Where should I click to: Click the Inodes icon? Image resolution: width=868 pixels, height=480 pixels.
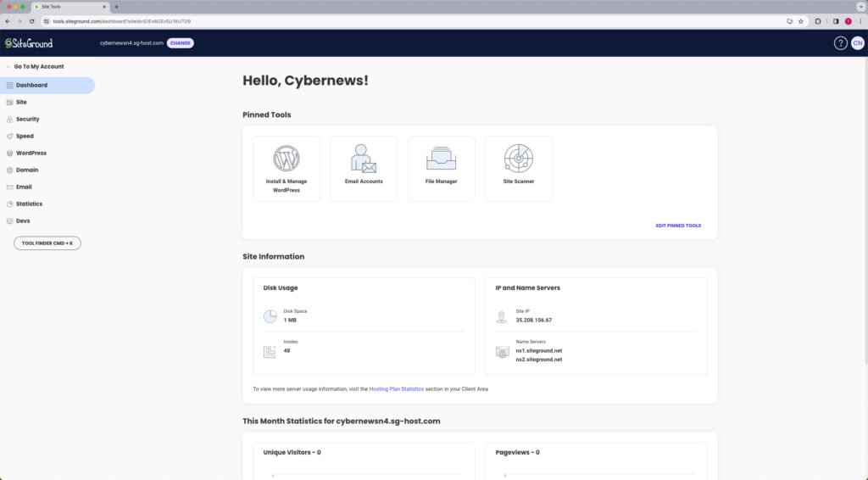pyautogui.click(x=270, y=352)
